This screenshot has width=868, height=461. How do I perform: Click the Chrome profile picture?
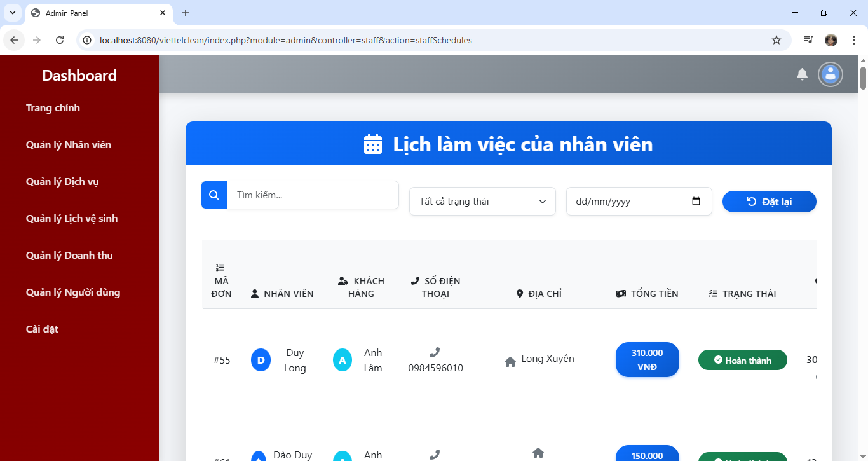(x=831, y=40)
